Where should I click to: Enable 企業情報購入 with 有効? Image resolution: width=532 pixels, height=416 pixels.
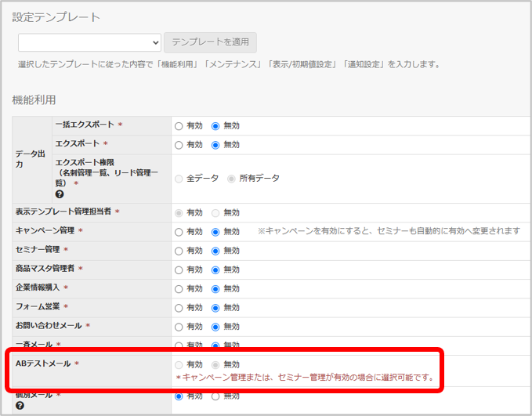179,289
